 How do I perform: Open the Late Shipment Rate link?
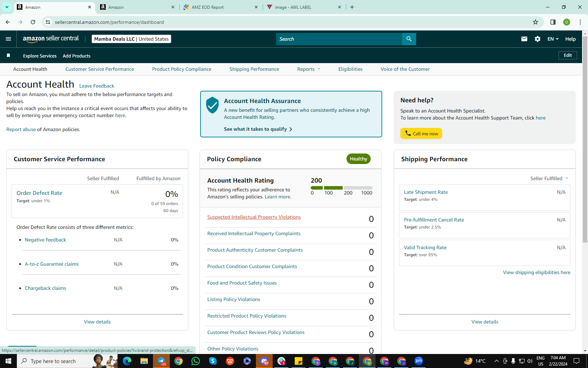coord(426,192)
